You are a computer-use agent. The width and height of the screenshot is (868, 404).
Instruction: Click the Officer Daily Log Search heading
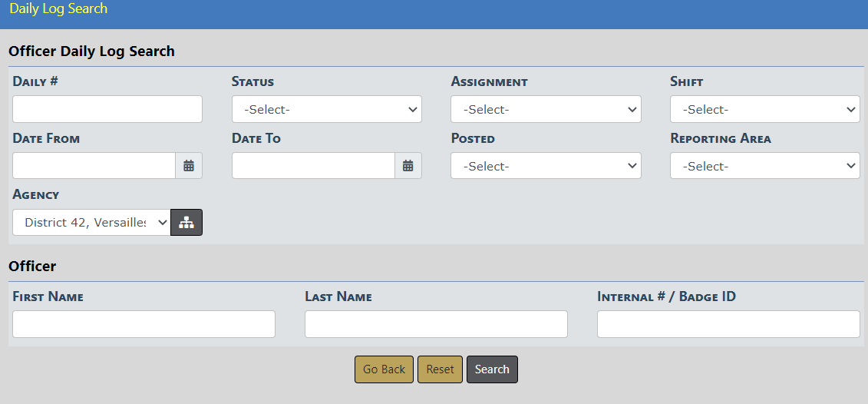(91, 51)
